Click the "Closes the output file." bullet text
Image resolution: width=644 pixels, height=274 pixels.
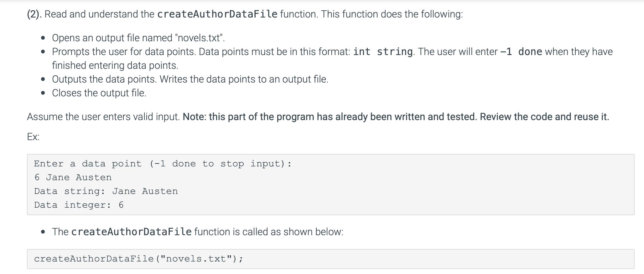pos(99,93)
